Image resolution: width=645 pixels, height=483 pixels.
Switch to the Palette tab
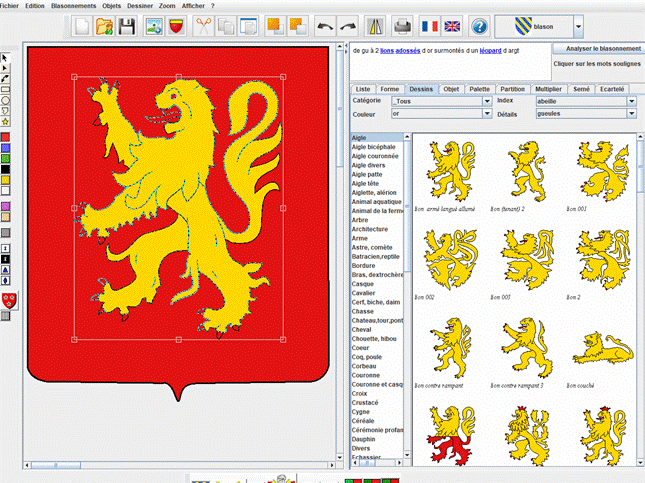pos(480,89)
